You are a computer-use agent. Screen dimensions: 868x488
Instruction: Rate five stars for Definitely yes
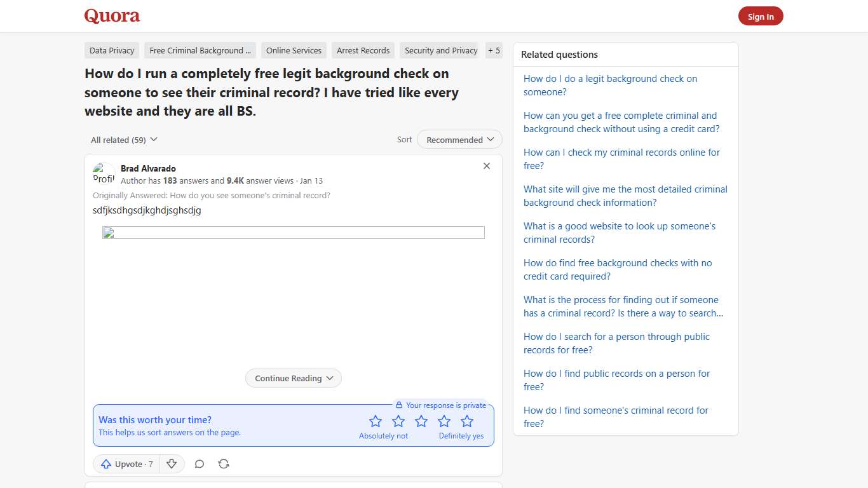click(467, 421)
